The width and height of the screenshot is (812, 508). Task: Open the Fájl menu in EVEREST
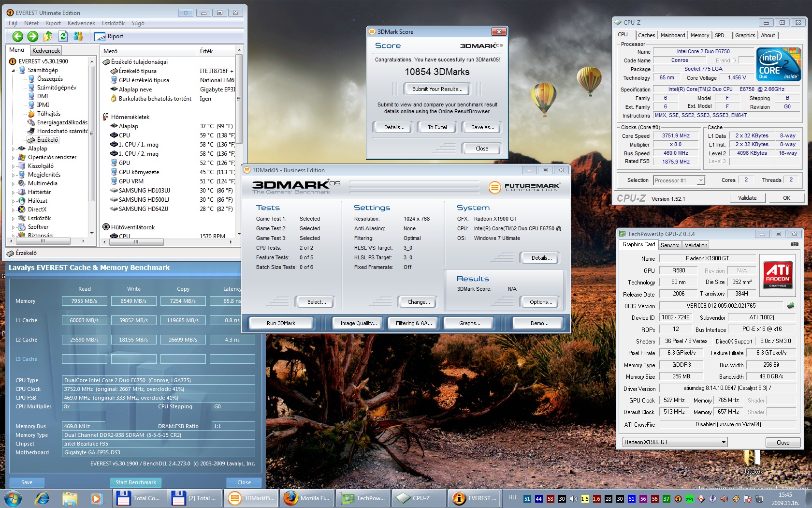tap(13, 23)
